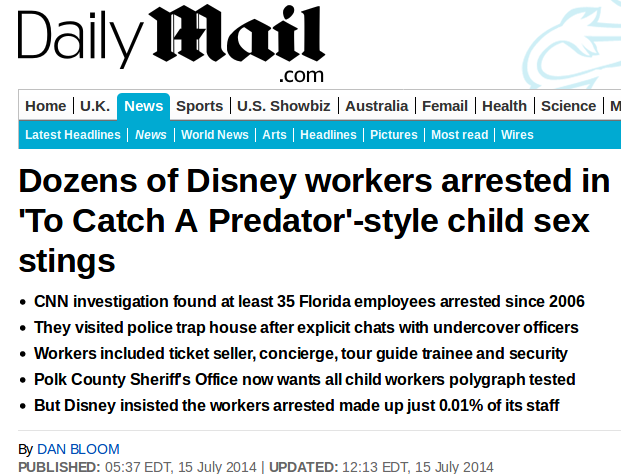The height and width of the screenshot is (474, 621).
Task: Go to the Health section
Action: pyautogui.click(x=505, y=106)
